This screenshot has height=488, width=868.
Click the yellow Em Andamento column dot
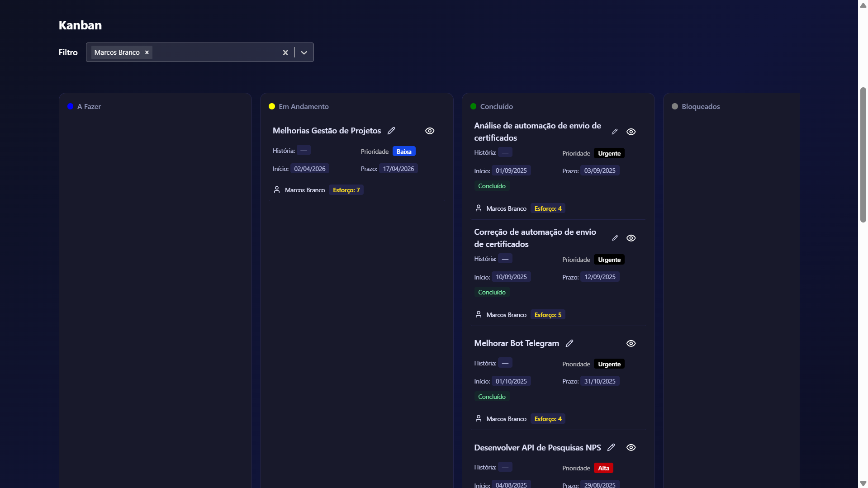tap(272, 106)
